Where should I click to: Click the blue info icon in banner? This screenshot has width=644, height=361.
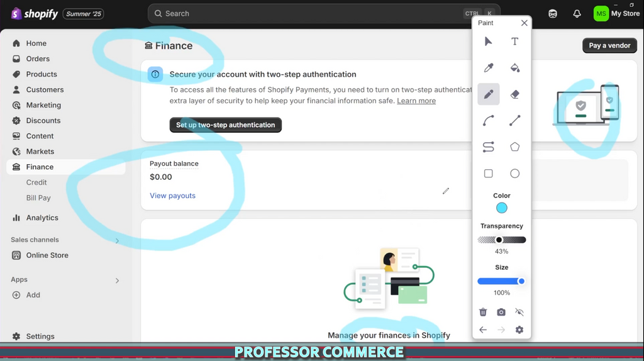pyautogui.click(x=155, y=74)
